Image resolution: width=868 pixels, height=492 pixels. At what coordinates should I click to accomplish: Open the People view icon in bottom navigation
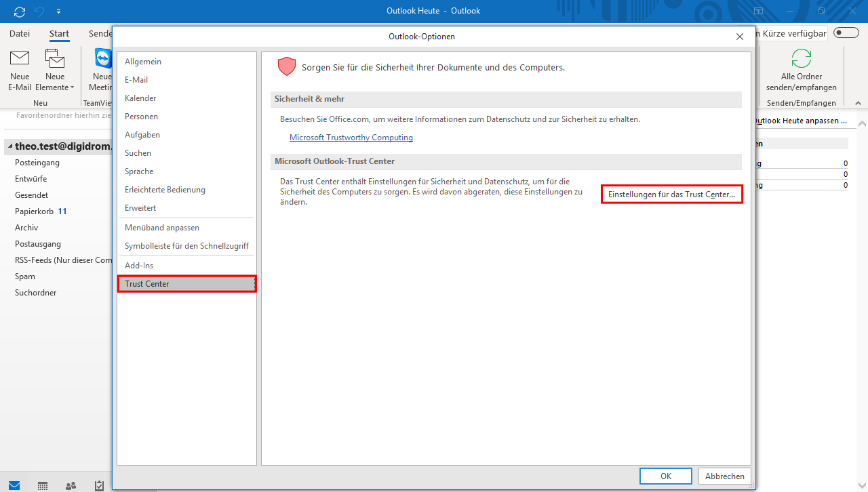point(71,485)
